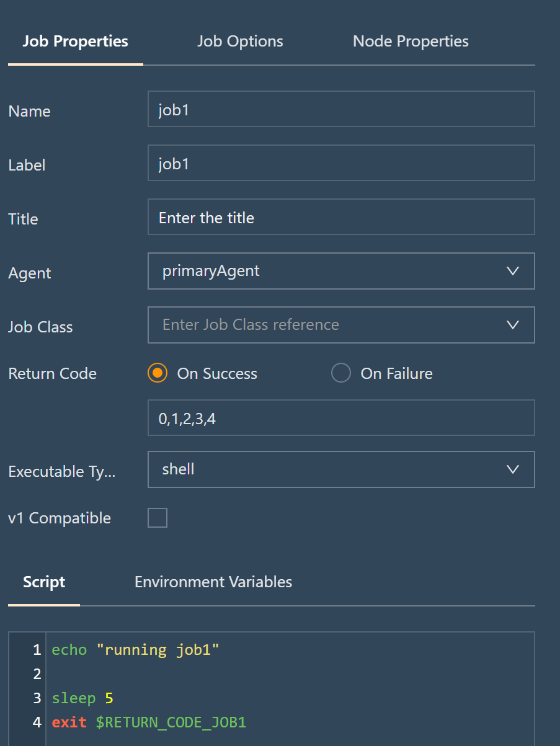560x746 pixels.
Task: Expand the Executable Type shell dropdown
Action: click(341, 469)
